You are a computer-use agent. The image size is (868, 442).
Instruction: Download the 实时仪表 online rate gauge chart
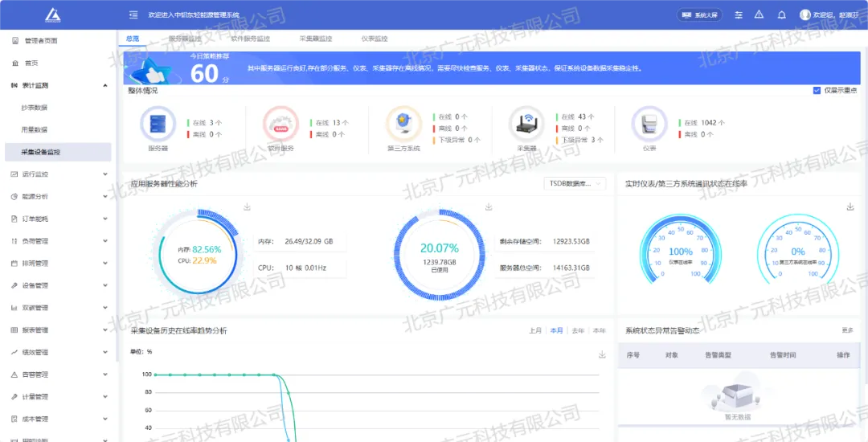click(850, 207)
